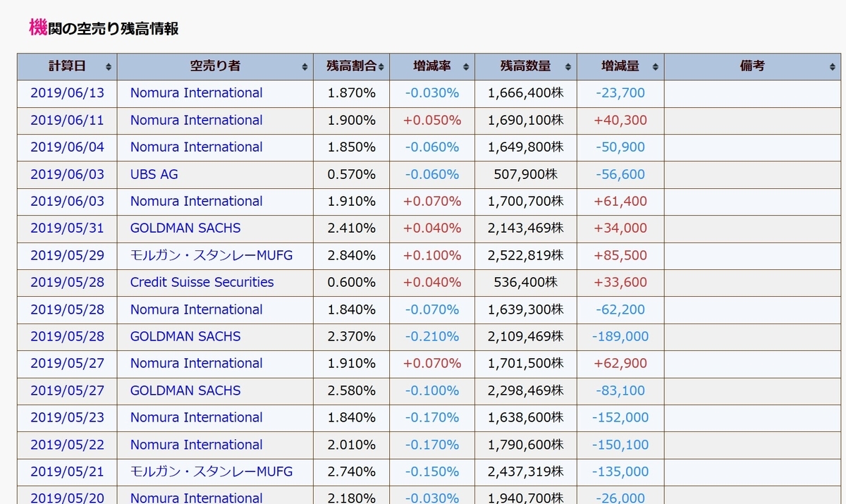Select the +40,300 change amount cell
The height and width of the screenshot is (504, 846).
point(620,121)
